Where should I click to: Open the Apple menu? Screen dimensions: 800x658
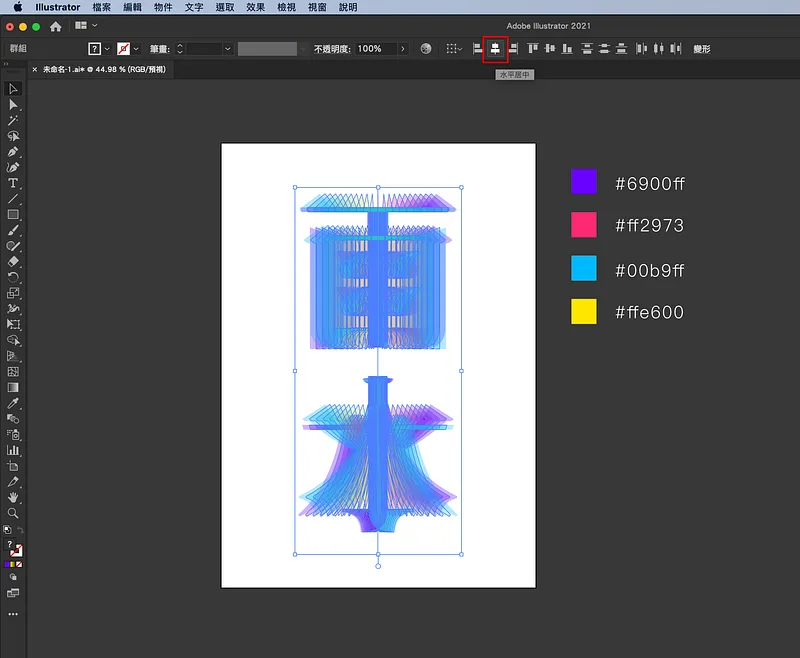tap(18, 7)
